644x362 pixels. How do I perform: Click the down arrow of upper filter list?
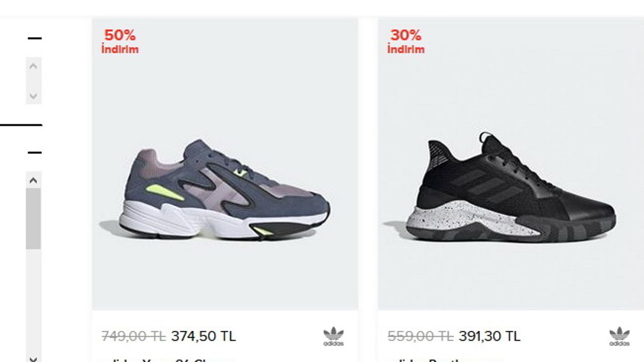coord(33,96)
